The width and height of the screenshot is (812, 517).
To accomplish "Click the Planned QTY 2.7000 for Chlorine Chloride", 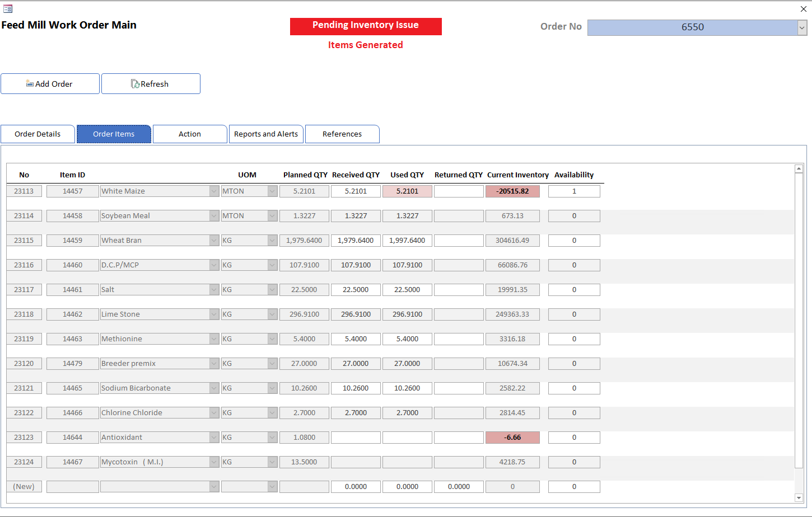I will [304, 413].
